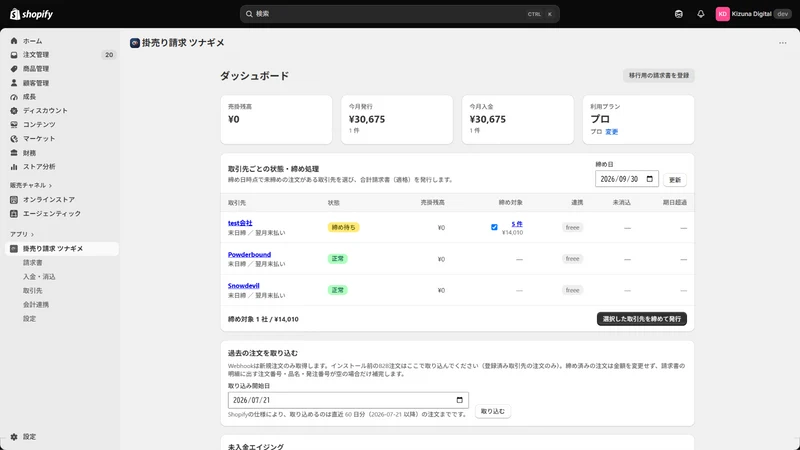Expand the アプリ section chevron
The image size is (800, 450).
tap(32, 234)
